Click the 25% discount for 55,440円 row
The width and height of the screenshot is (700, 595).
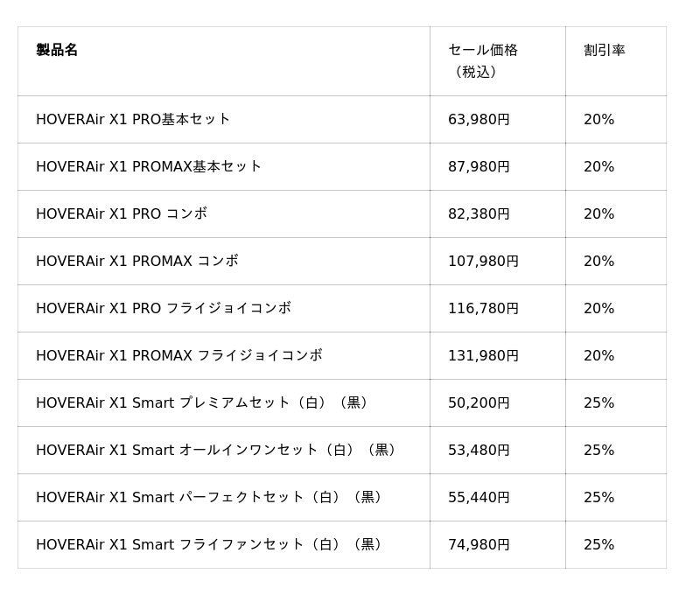(599, 497)
